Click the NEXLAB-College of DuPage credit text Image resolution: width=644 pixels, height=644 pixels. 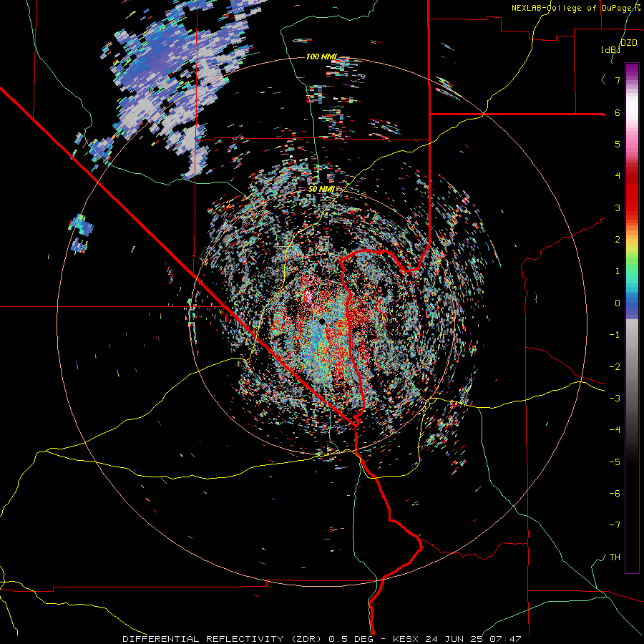point(571,8)
